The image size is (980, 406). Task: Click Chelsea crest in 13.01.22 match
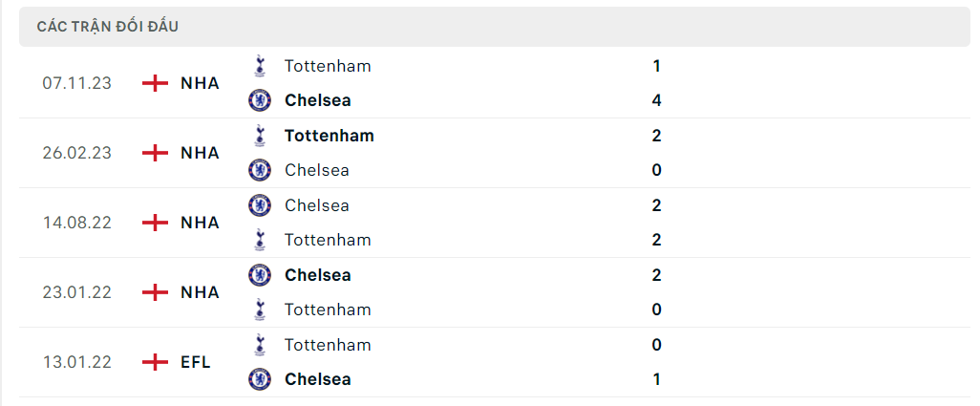point(259,379)
